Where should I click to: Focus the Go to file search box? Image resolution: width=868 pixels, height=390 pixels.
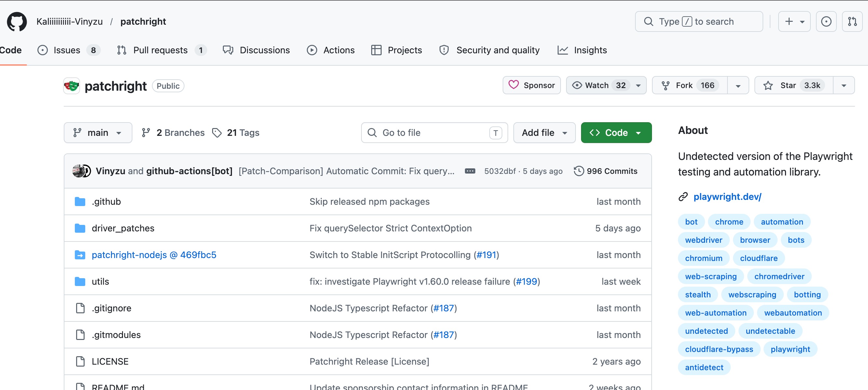(434, 133)
